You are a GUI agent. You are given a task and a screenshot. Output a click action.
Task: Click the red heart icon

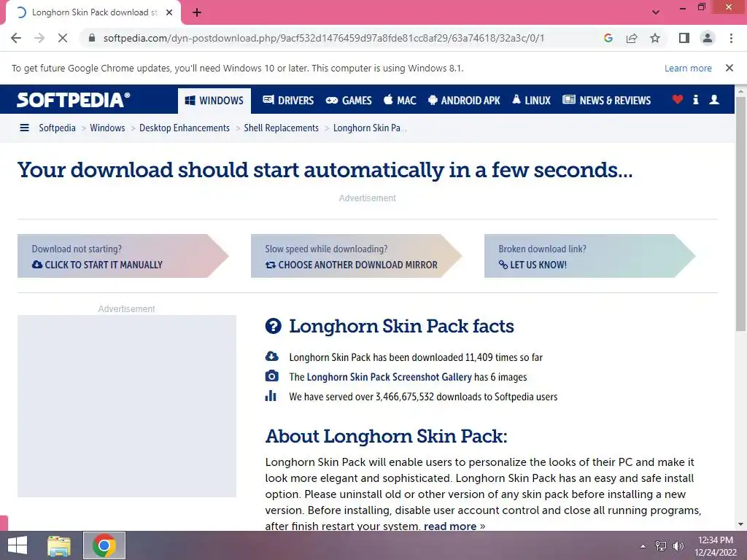pos(678,99)
